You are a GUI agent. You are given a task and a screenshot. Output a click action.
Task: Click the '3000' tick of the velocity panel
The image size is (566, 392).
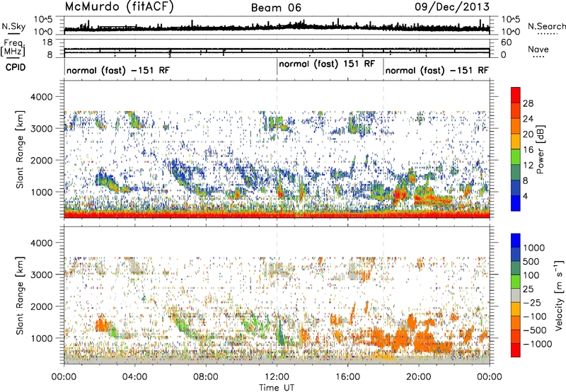point(42,275)
